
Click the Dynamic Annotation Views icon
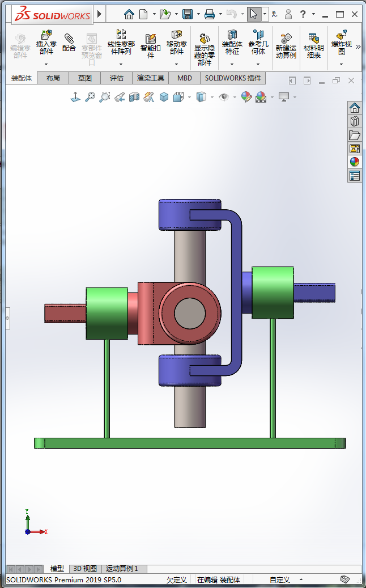click(149, 97)
